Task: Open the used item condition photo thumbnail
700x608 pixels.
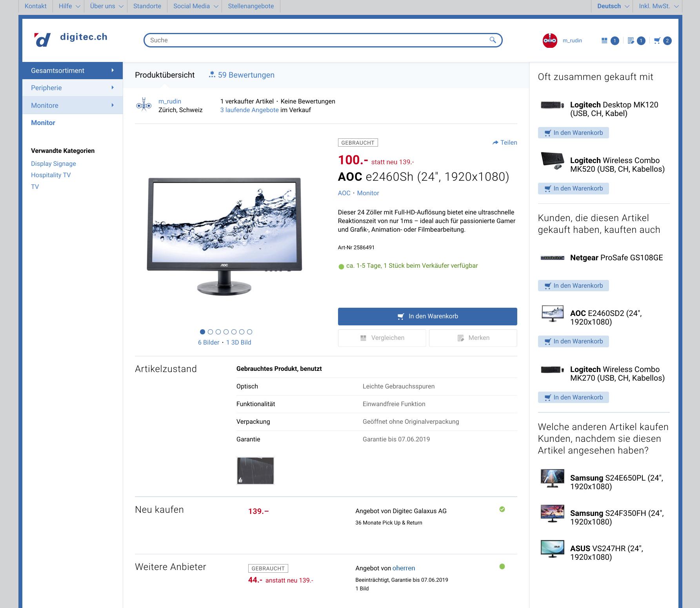Action: [255, 471]
